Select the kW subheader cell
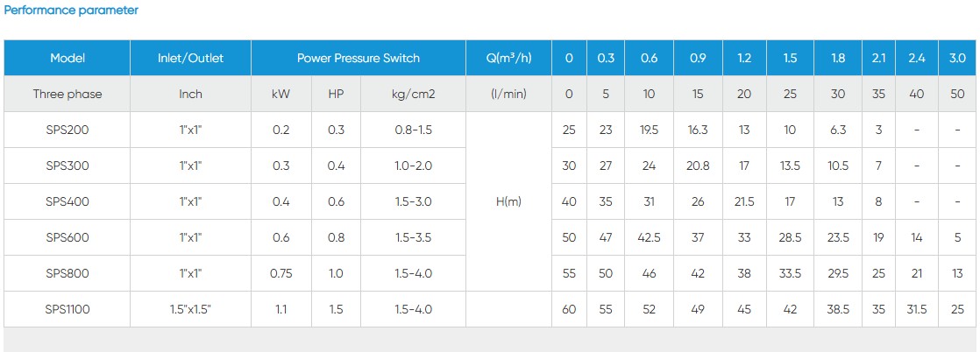Viewport: 980px width, 352px height. pyautogui.click(x=281, y=94)
